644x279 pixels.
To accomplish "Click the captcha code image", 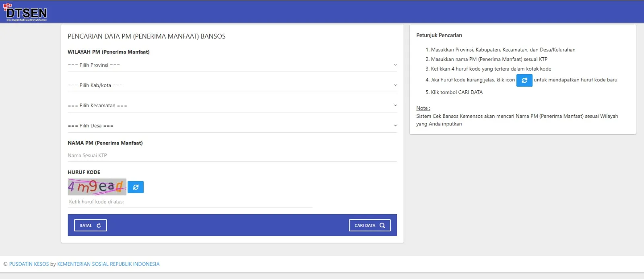I will [97, 187].
